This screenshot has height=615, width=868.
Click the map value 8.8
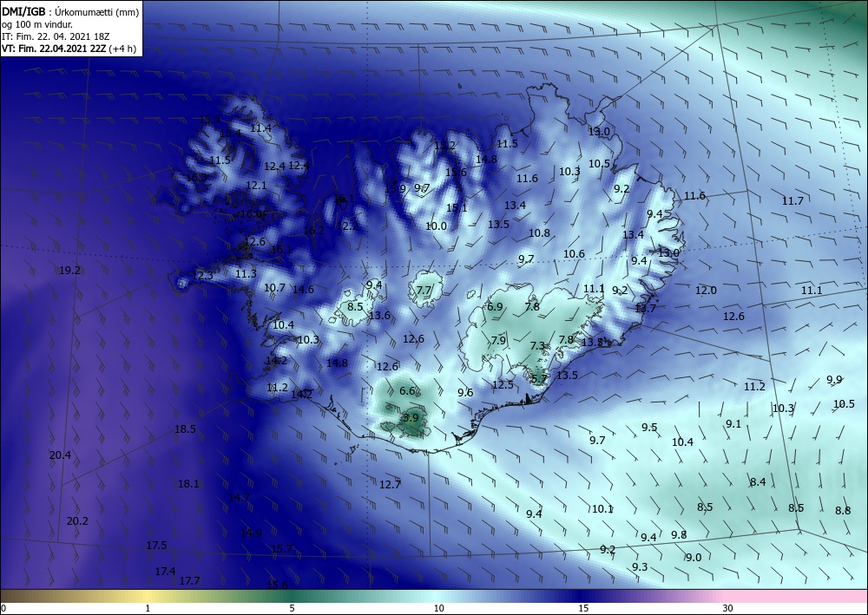tap(843, 510)
